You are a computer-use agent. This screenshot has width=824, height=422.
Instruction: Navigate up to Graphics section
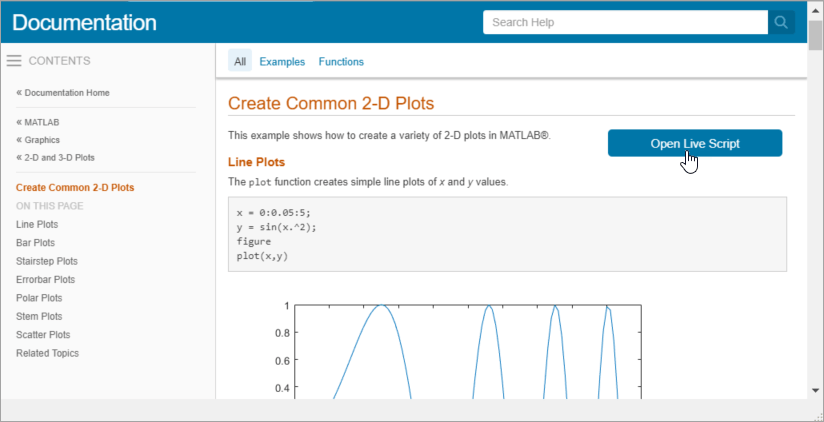coord(42,140)
